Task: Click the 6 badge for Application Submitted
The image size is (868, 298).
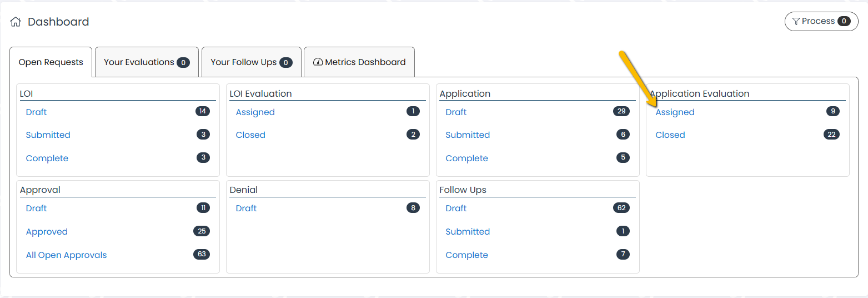Action: point(623,135)
